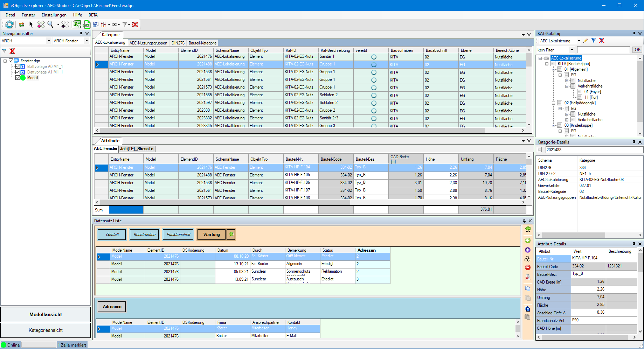
Task: Open the Einstellungen menu
Action: pyautogui.click(x=54, y=15)
